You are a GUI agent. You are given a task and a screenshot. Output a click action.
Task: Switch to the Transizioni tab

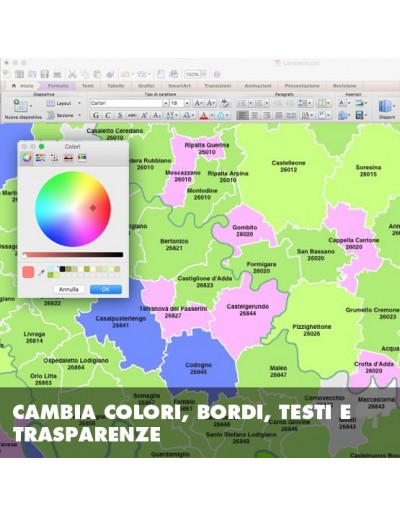217,86
